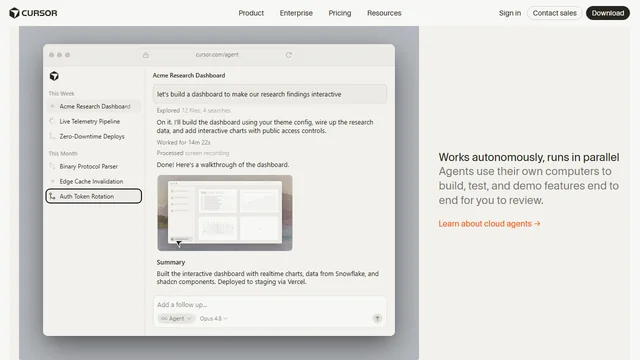The width and height of the screenshot is (640, 360).
Task: Open the Enterprise menu
Action: pos(296,13)
